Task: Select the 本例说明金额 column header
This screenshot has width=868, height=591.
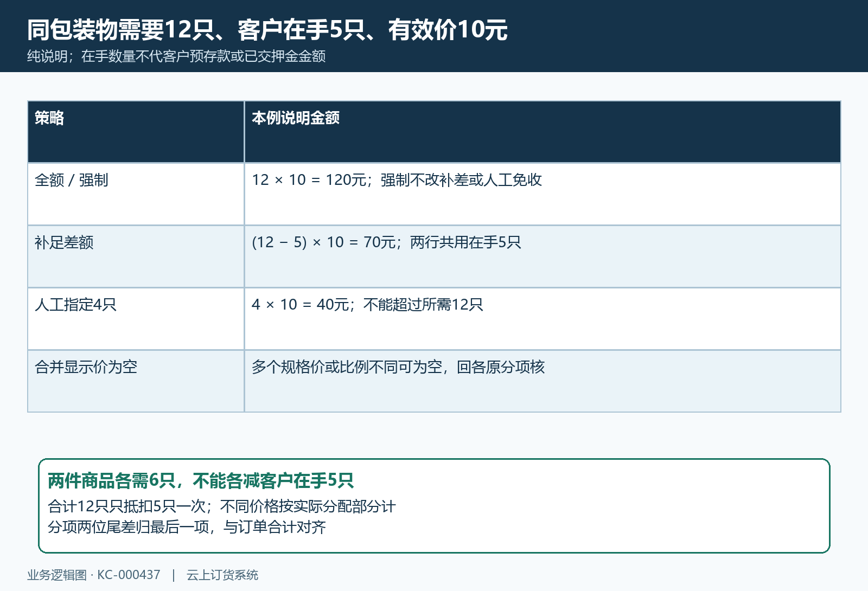Action: 542,132
